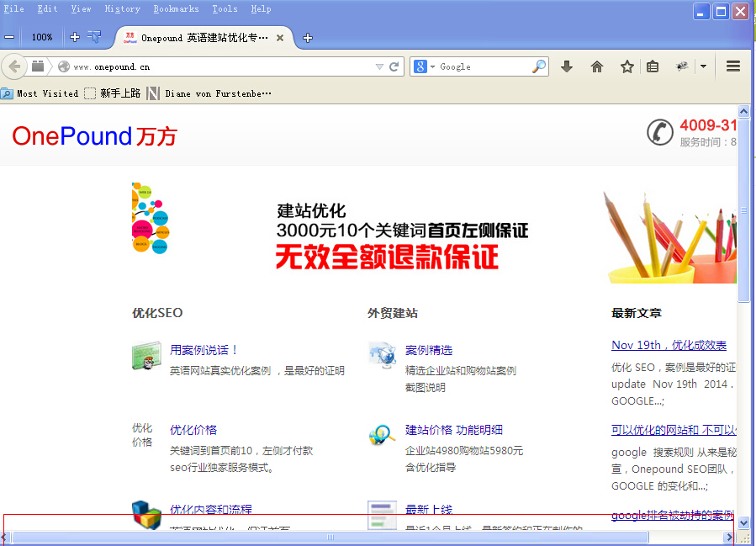Click the globe icon beside 案例精选
This screenshot has width=756, height=546.
point(383,356)
